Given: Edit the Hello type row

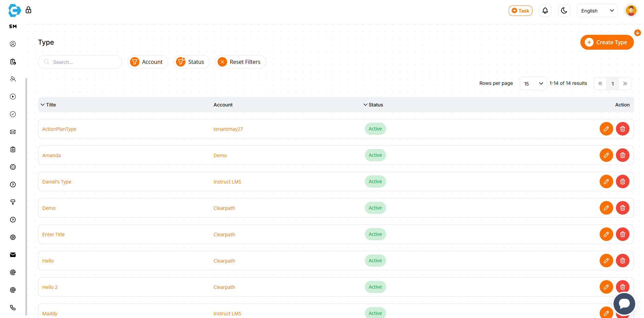Looking at the screenshot, I should (x=606, y=261).
